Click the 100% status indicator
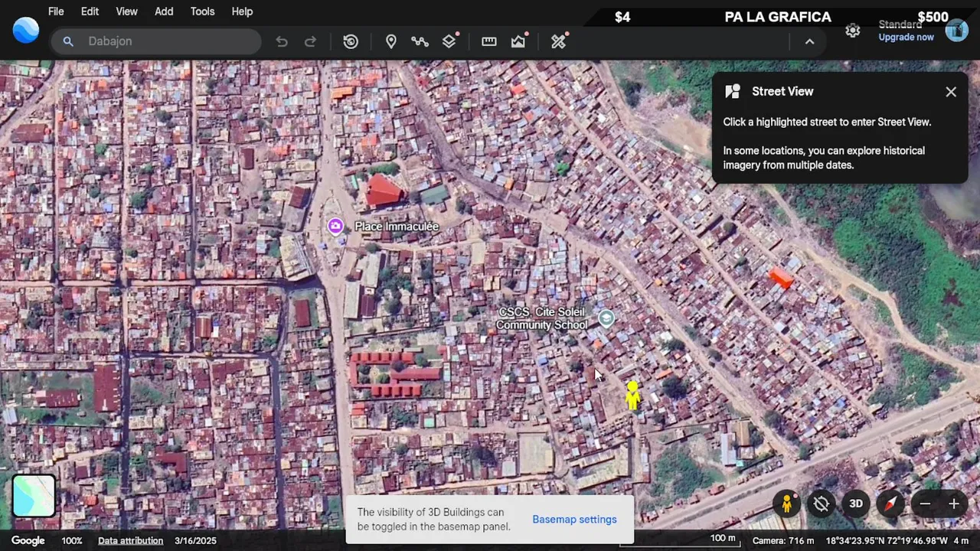The width and height of the screenshot is (980, 551). point(72,541)
